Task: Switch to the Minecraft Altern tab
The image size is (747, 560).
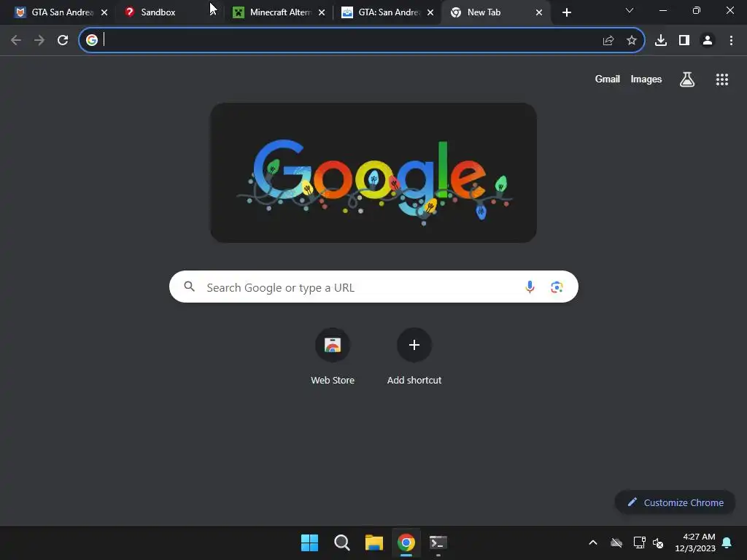Action: pyautogui.click(x=279, y=12)
